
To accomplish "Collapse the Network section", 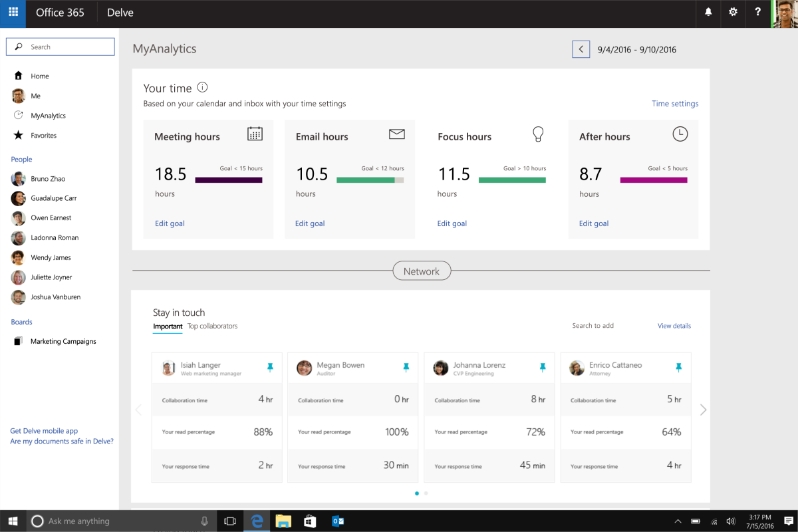I will pos(422,271).
